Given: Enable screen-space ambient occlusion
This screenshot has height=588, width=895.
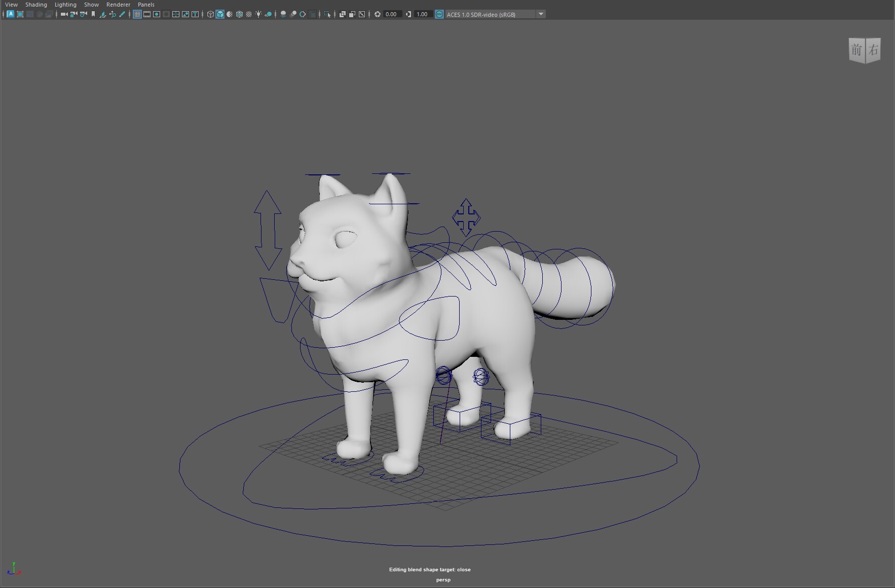Looking at the screenshot, I should (x=283, y=14).
